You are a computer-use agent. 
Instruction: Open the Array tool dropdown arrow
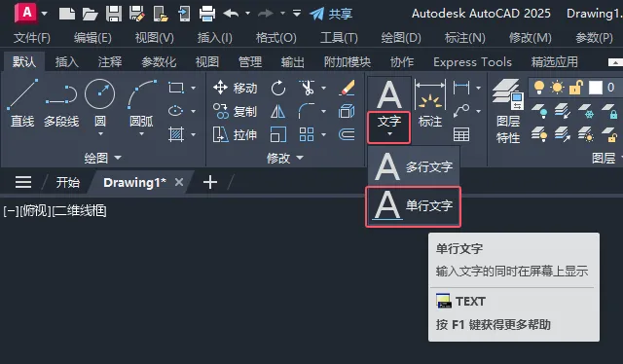click(323, 135)
